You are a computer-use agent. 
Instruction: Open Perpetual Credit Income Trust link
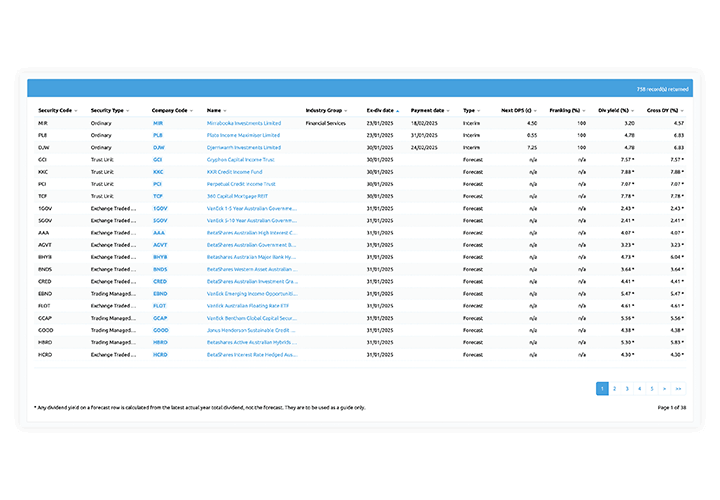point(241,184)
